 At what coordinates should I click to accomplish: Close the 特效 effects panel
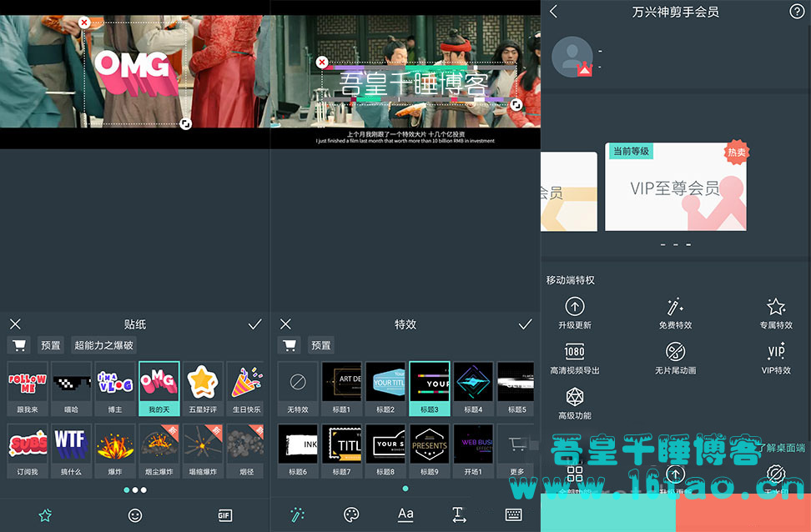point(285,324)
